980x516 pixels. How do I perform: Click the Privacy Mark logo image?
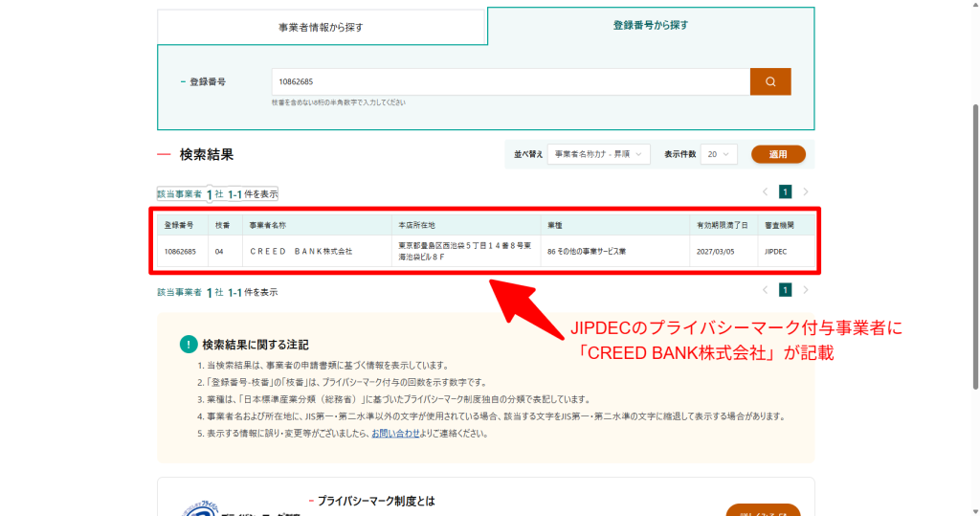click(x=203, y=507)
